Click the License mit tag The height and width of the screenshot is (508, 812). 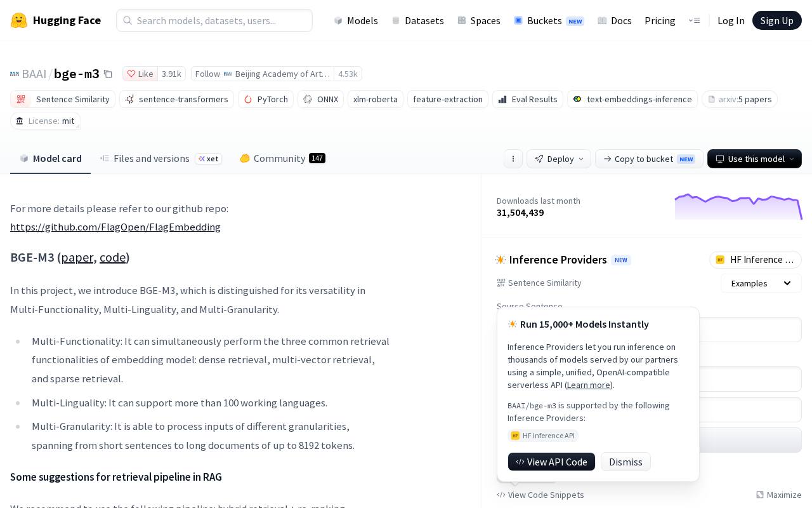tap(46, 121)
